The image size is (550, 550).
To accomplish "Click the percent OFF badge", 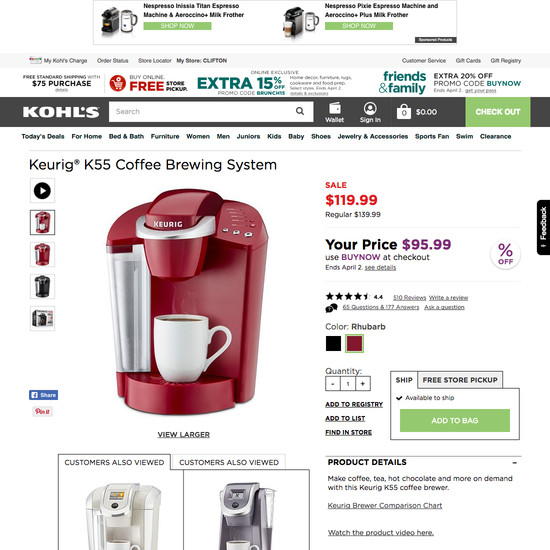I will [505, 254].
